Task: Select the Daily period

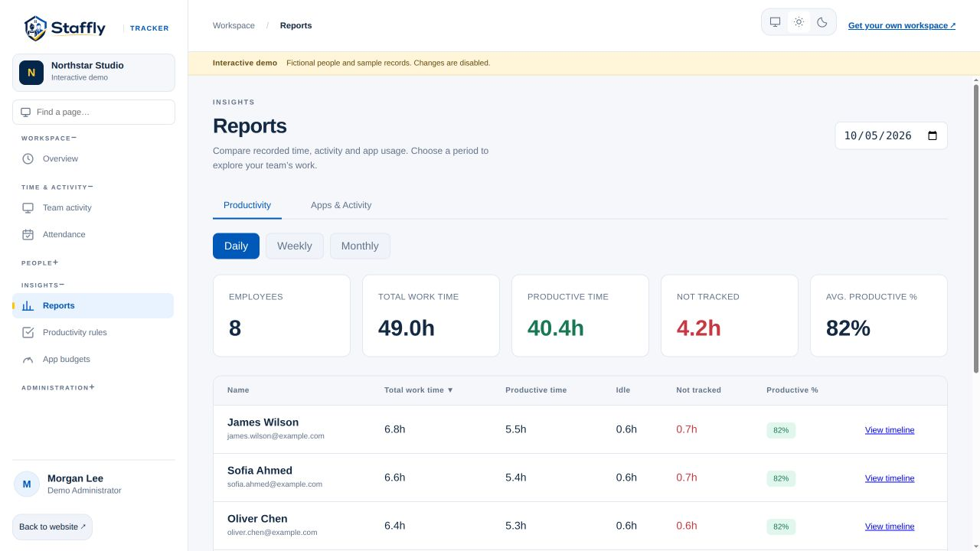Action: click(236, 246)
